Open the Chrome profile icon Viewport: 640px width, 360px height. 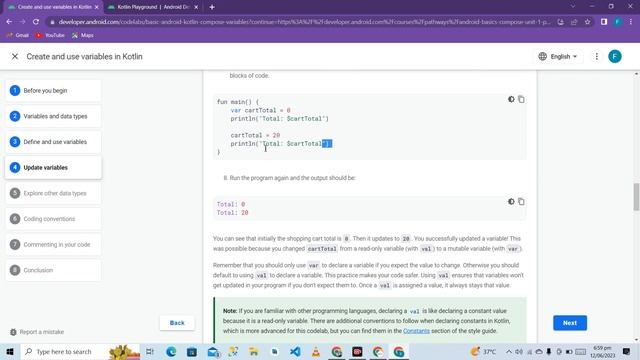618,22
